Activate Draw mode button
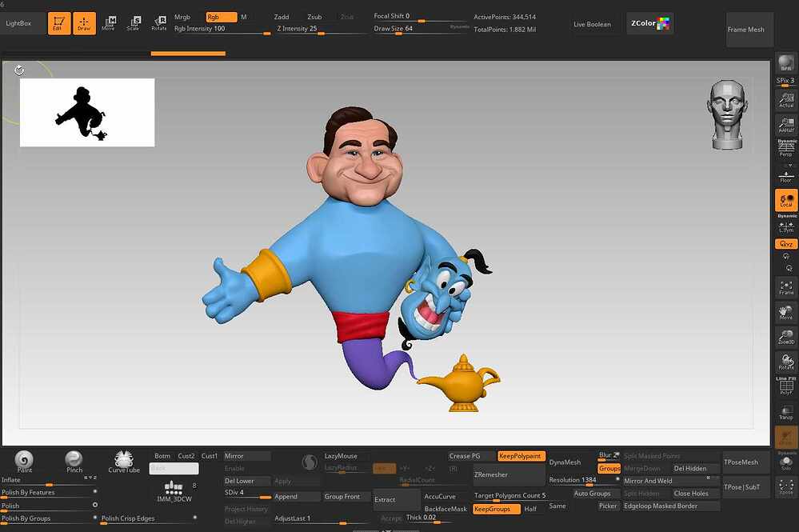This screenshot has width=799, height=532. 84,23
